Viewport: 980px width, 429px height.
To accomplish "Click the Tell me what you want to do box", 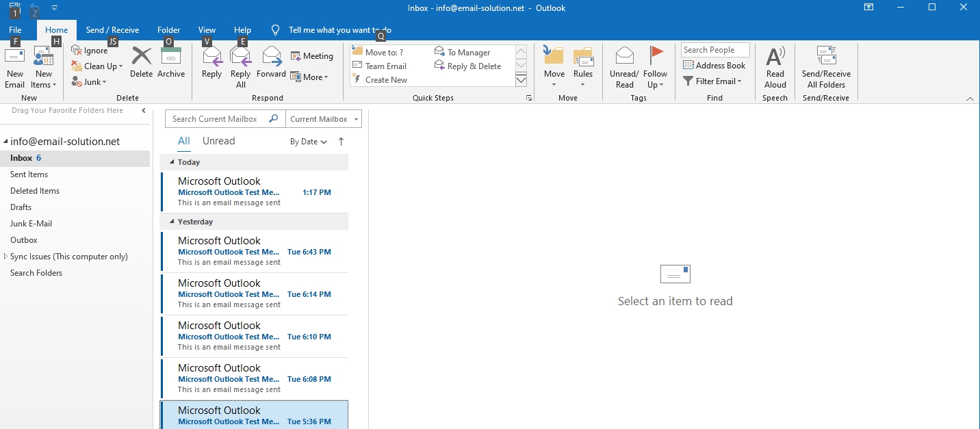I will coord(340,30).
